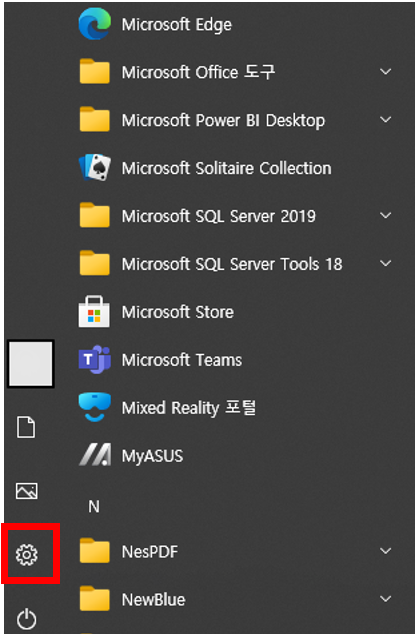Launch Microsoft Teams from its purple icon
This screenshot has height=641, width=418.
pyautogui.click(x=95, y=359)
